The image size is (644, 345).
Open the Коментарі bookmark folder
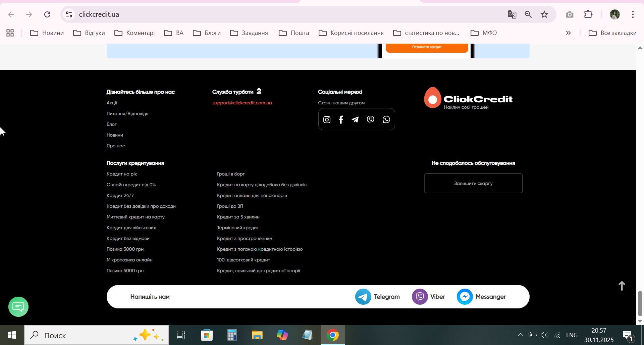(x=135, y=33)
